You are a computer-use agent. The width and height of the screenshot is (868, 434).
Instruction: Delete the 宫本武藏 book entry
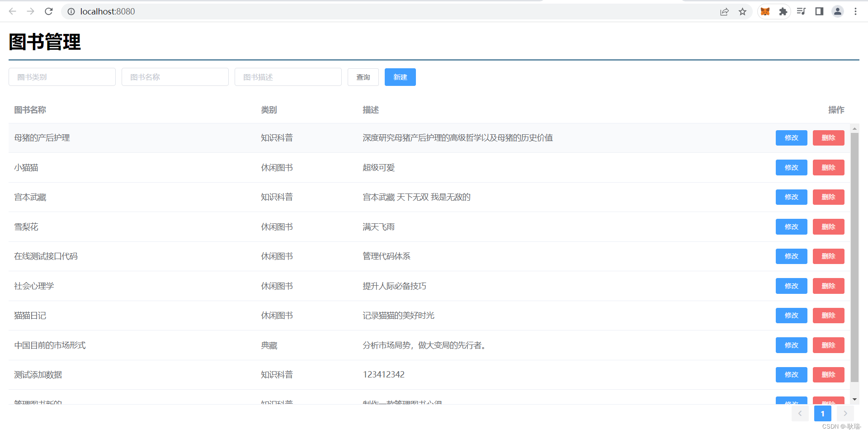[828, 197]
